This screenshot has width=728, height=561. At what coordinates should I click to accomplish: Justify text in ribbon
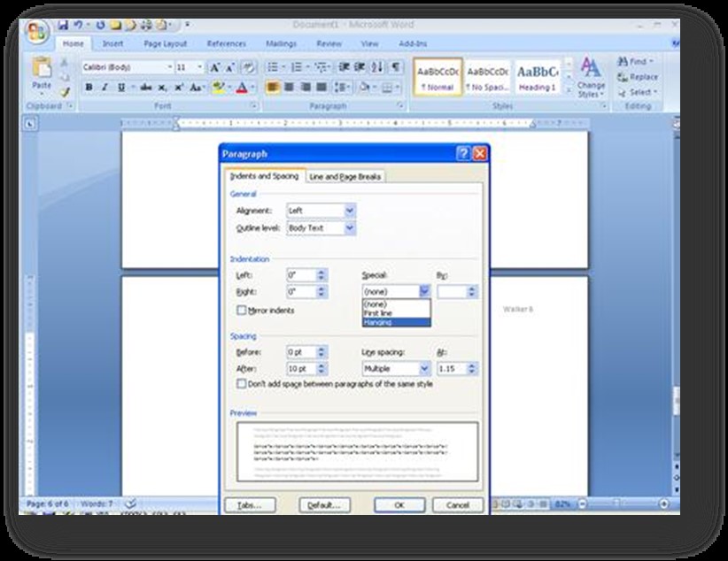click(x=321, y=87)
